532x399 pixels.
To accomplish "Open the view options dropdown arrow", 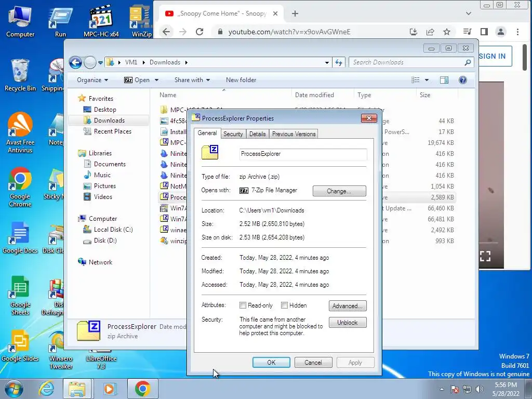I will [427, 80].
